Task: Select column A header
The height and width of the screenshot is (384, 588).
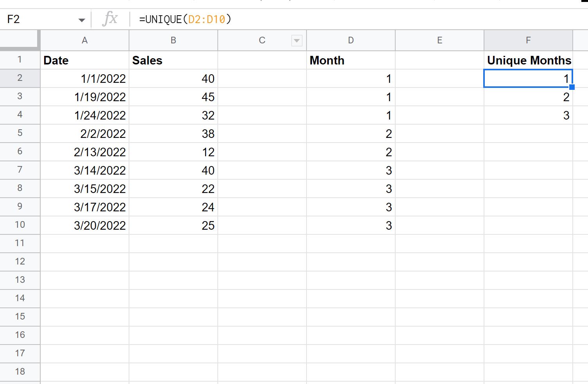Action: 84,40
